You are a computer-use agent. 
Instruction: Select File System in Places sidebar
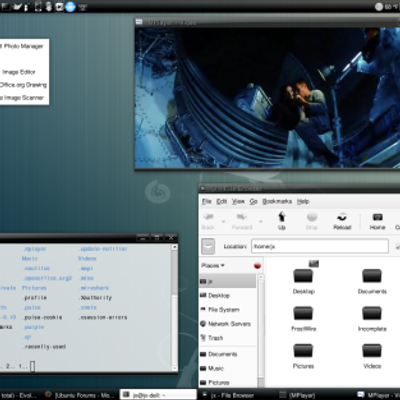[x=220, y=310]
